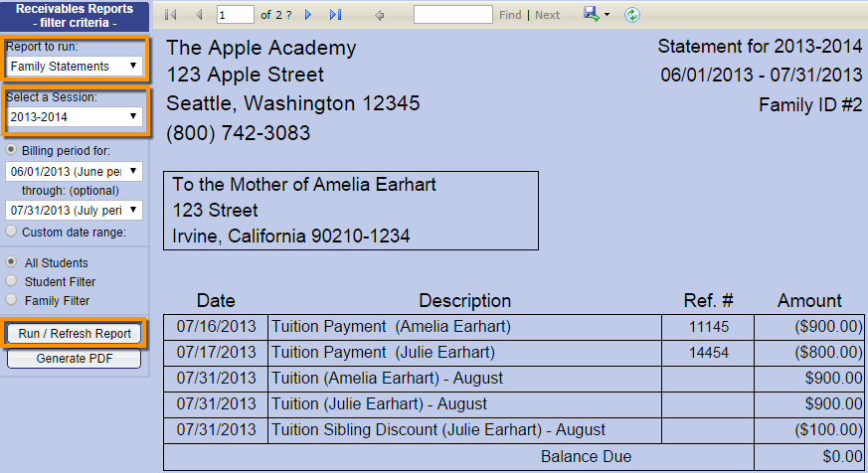
Task: Select Billing period for radio button
Action: tap(12, 150)
